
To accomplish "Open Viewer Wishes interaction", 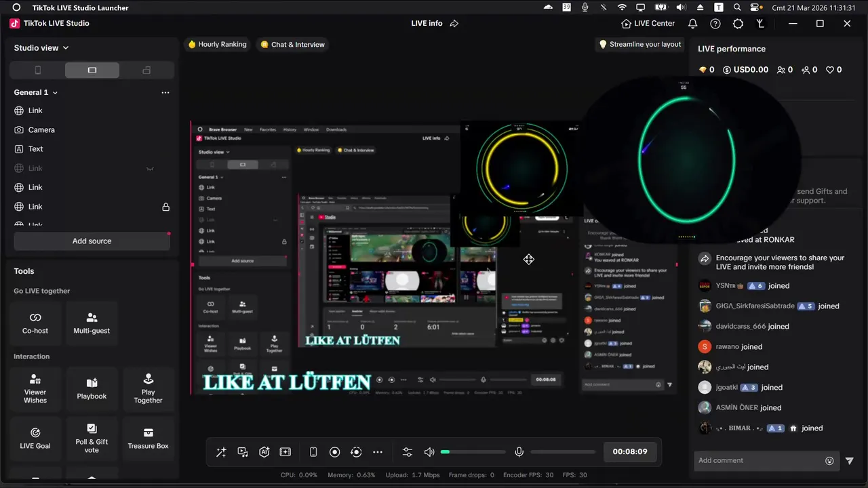I will [35, 389].
